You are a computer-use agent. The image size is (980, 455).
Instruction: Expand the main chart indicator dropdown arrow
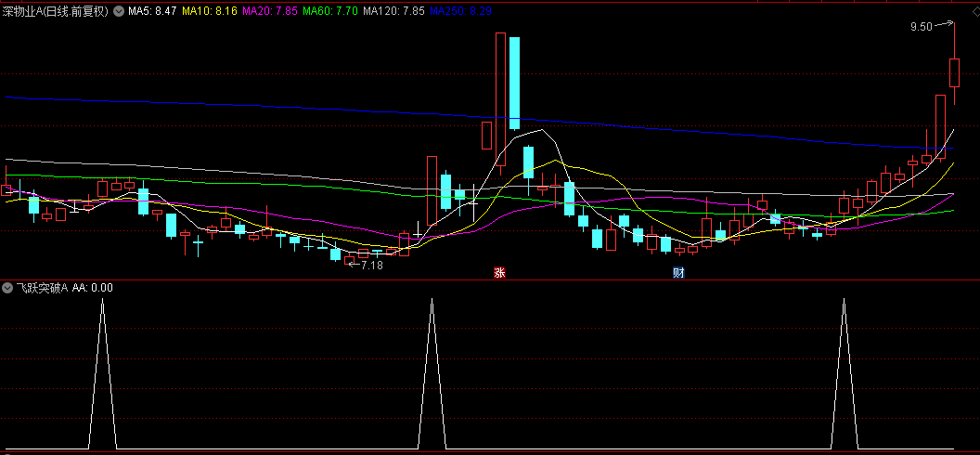[x=119, y=10]
